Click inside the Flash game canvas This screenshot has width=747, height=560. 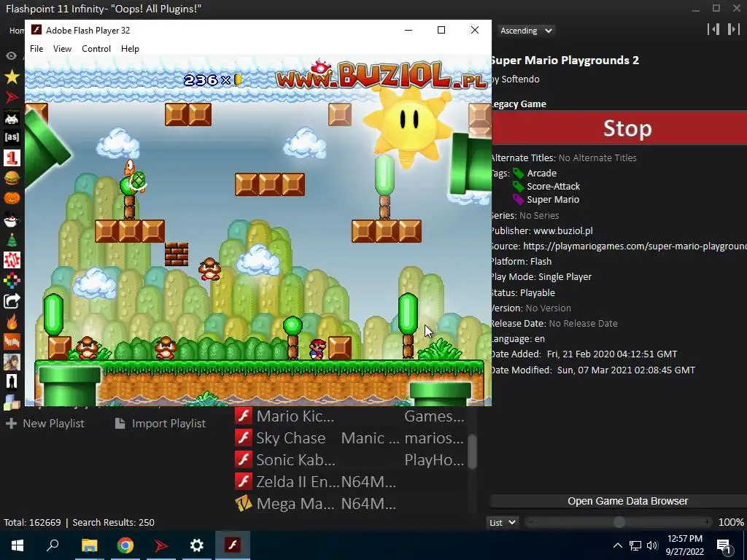(x=258, y=230)
